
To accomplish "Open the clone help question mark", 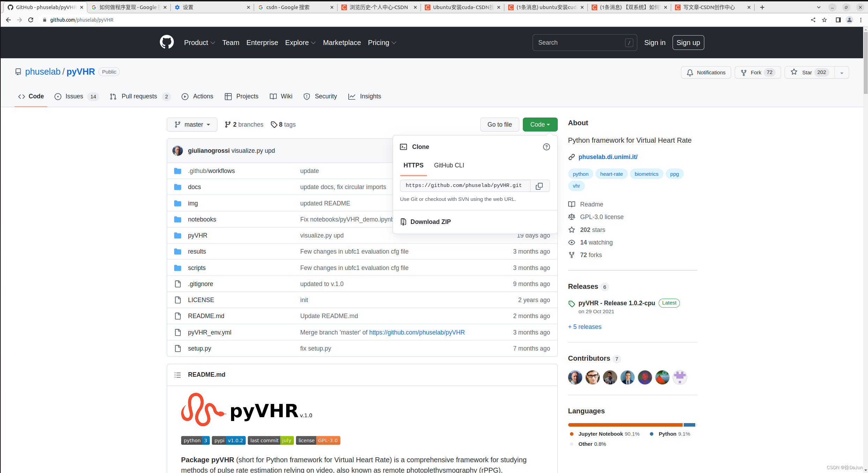I will [546, 147].
